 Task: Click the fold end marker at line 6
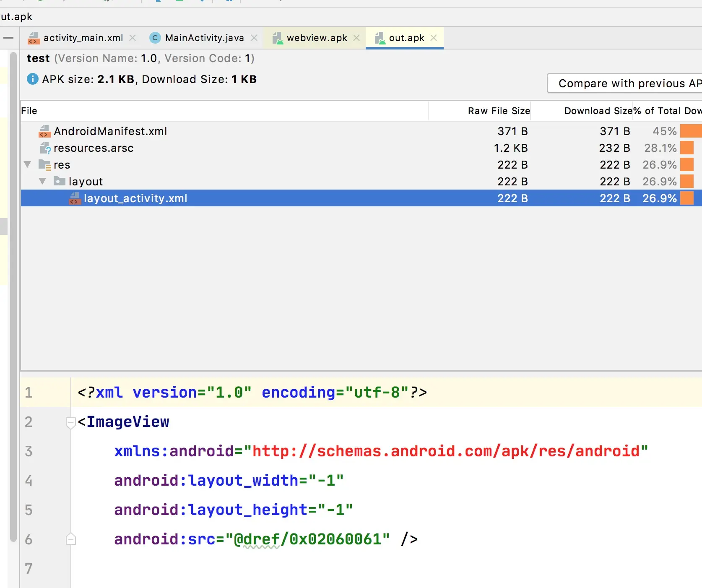click(71, 539)
